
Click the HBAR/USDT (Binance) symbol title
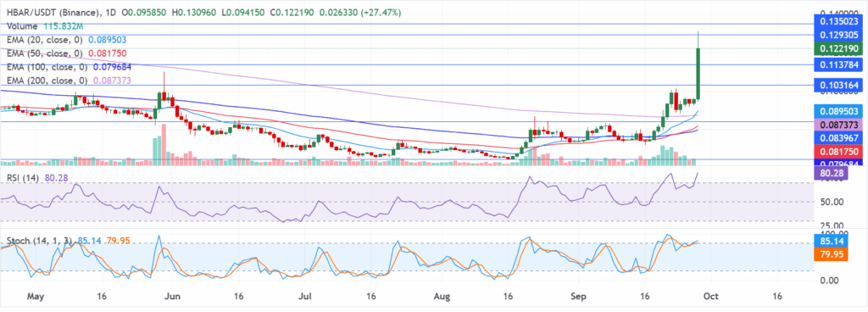pyautogui.click(x=53, y=12)
